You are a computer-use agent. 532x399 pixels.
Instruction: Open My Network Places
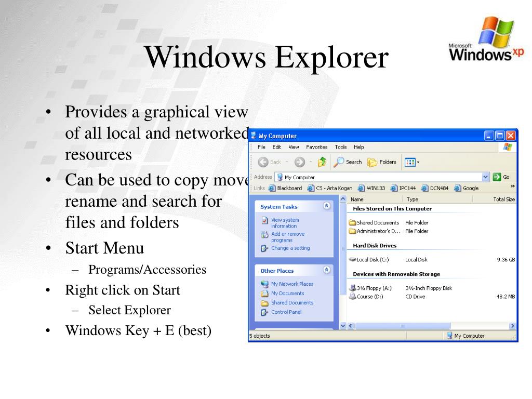287,284
